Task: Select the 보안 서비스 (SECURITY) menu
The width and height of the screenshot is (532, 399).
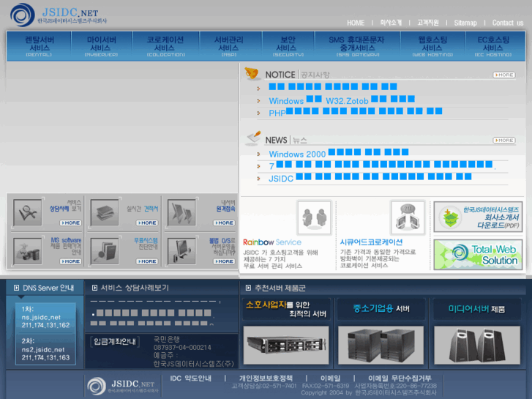Action: [x=288, y=46]
